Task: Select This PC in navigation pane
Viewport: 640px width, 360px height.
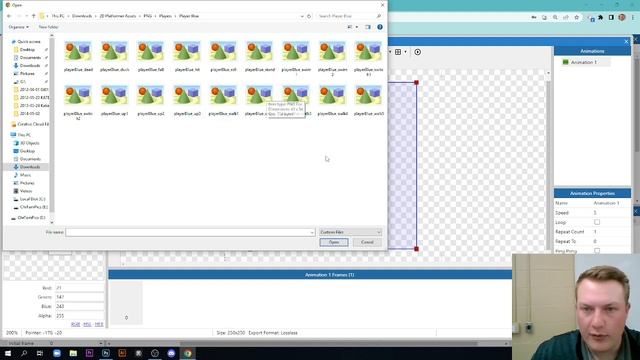Action: (24, 135)
